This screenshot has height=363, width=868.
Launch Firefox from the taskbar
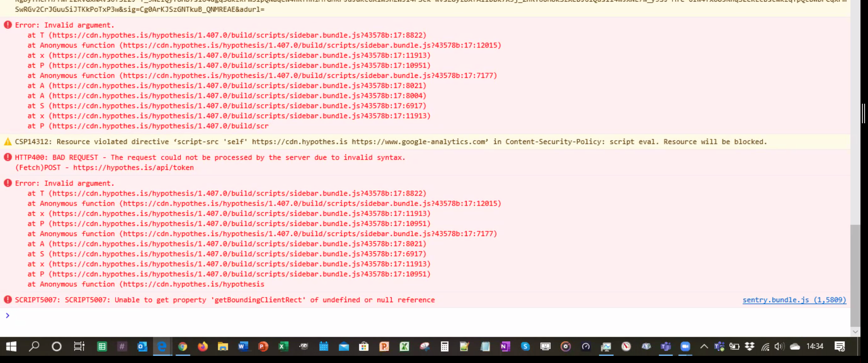click(x=203, y=346)
